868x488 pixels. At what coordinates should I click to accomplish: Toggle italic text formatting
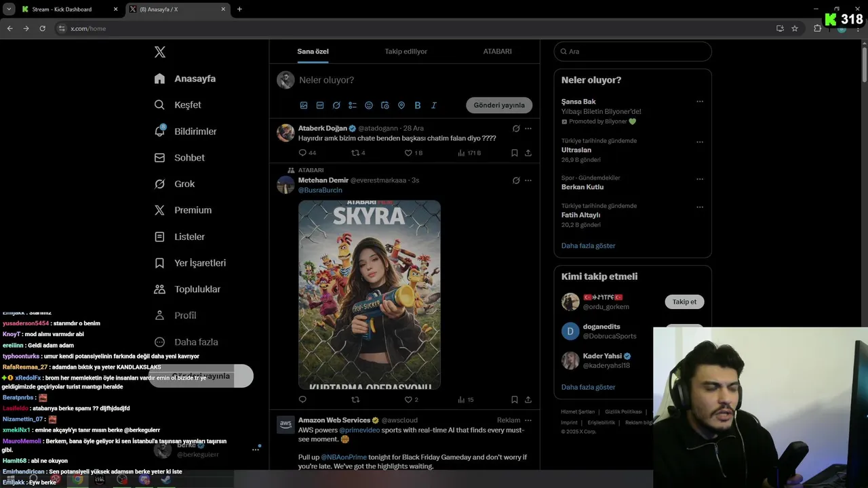(434, 106)
